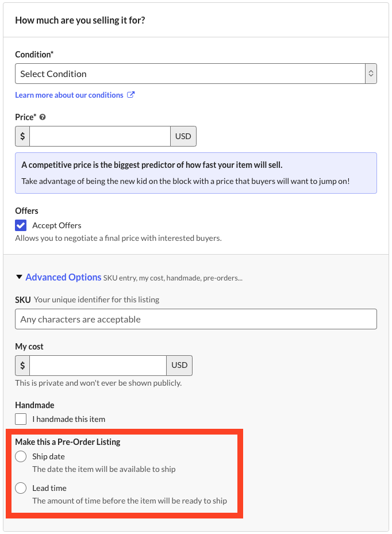Select the Lead time radio button
Screen dimensions: 392x534
21,488
